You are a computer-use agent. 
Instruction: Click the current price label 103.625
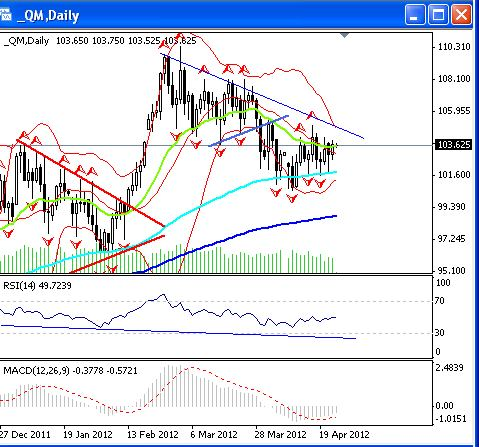point(454,145)
